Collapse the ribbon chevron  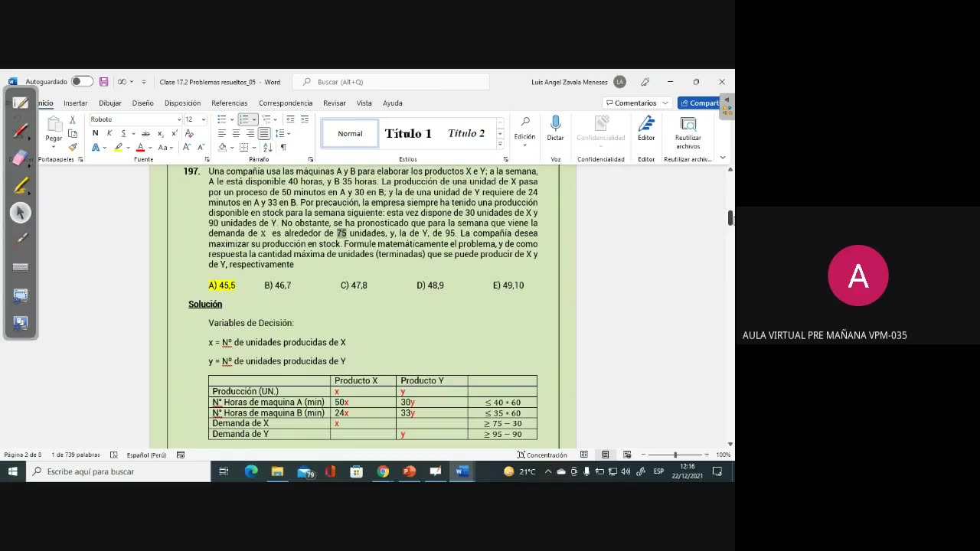click(723, 158)
